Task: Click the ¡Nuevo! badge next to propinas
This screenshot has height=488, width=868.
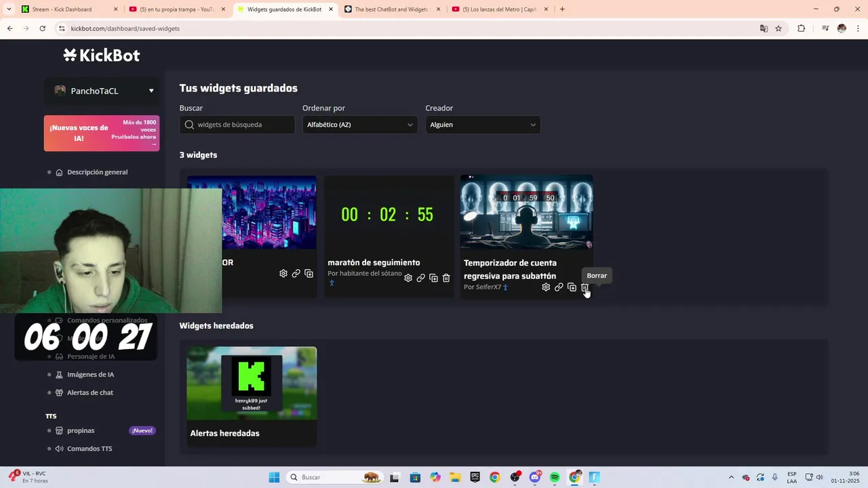Action: (x=142, y=430)
